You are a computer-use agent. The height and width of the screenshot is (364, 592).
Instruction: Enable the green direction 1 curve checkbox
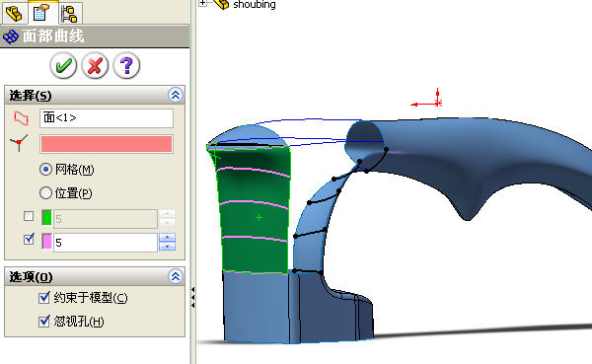point(29,216)
